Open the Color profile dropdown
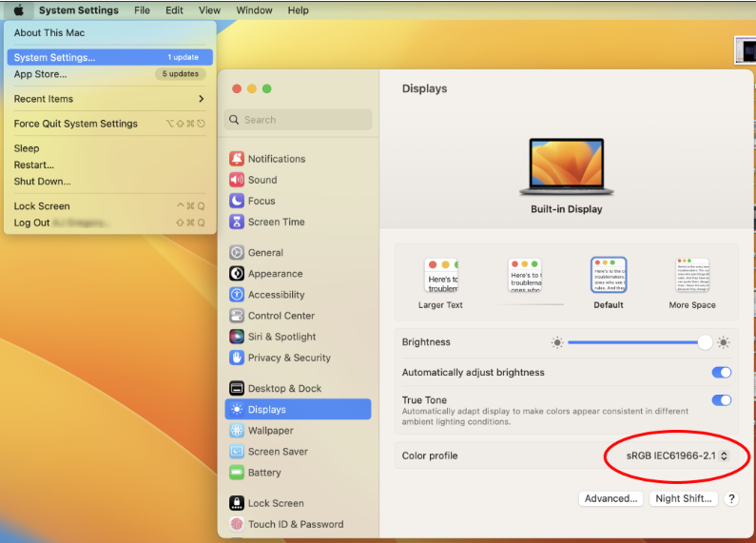The width and height of the screenshot is (756, 543). pyautogui.click(x=677, y=456)
